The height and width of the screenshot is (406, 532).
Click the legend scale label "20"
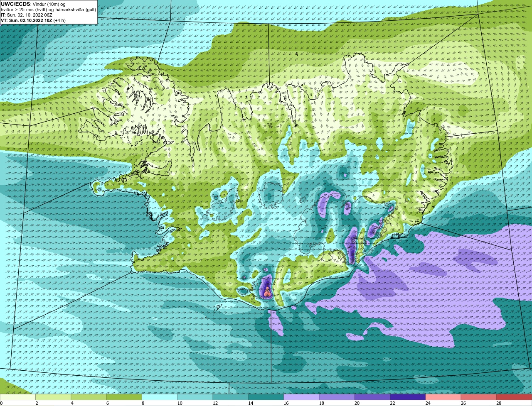click(x=357, y=403)
